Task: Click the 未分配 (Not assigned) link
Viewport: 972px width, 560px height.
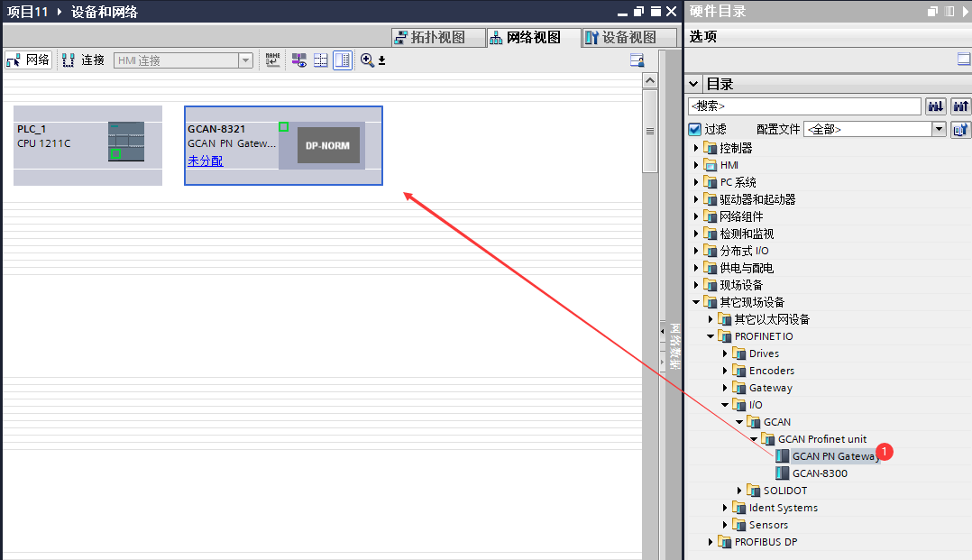Action: [x=205, y=161]
